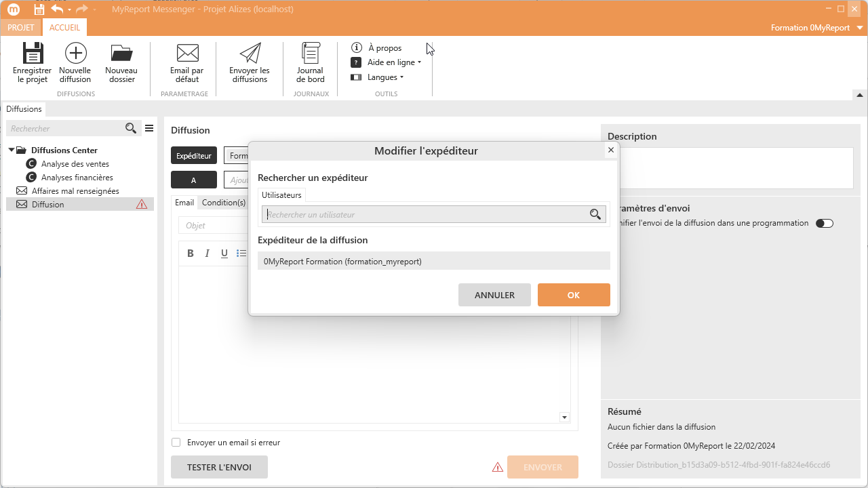Click the ANNULER button

point(494,295)
